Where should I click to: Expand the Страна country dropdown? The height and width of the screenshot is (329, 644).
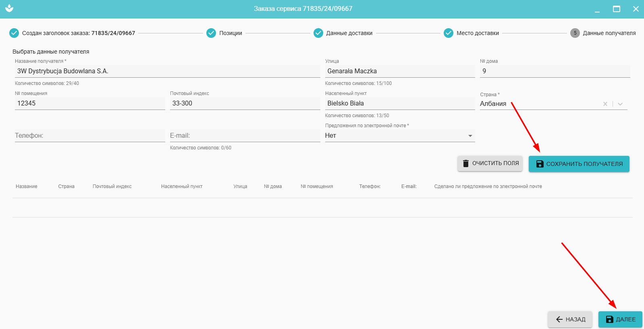coord(620,104)
